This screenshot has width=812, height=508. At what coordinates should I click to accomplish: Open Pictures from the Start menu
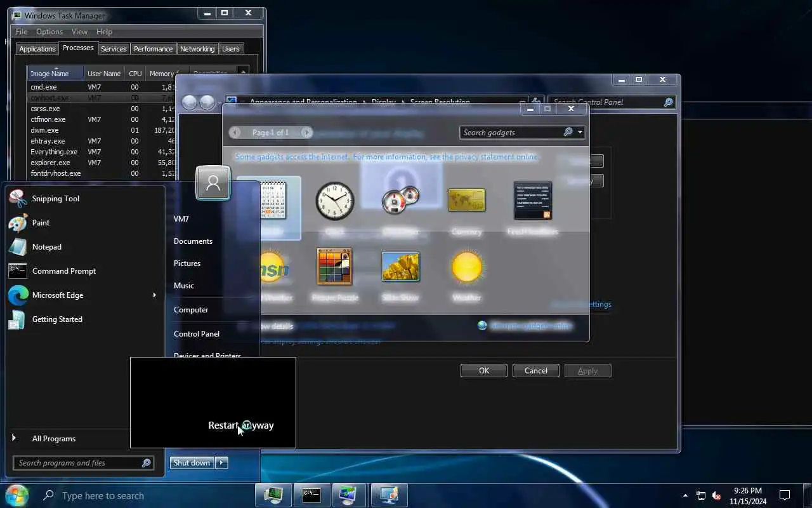[187, 264]
